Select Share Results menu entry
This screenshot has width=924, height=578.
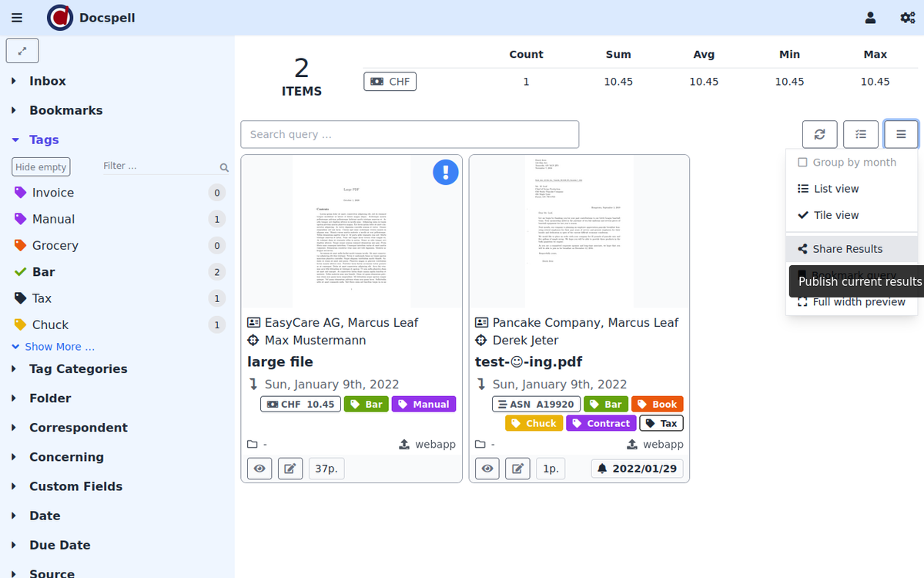pos(847,249)
